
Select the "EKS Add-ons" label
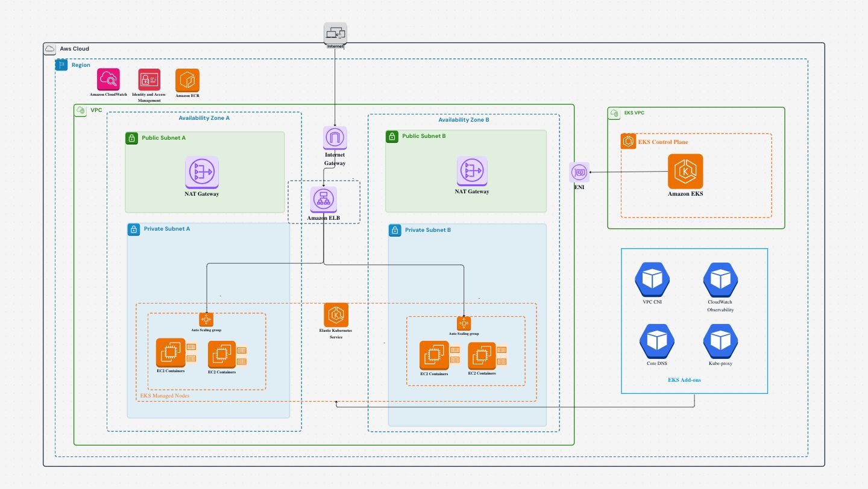684,380
